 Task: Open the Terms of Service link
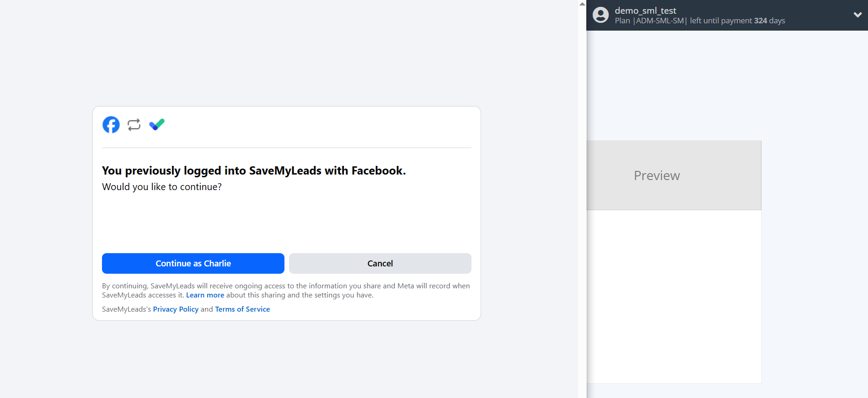(242, 309)
